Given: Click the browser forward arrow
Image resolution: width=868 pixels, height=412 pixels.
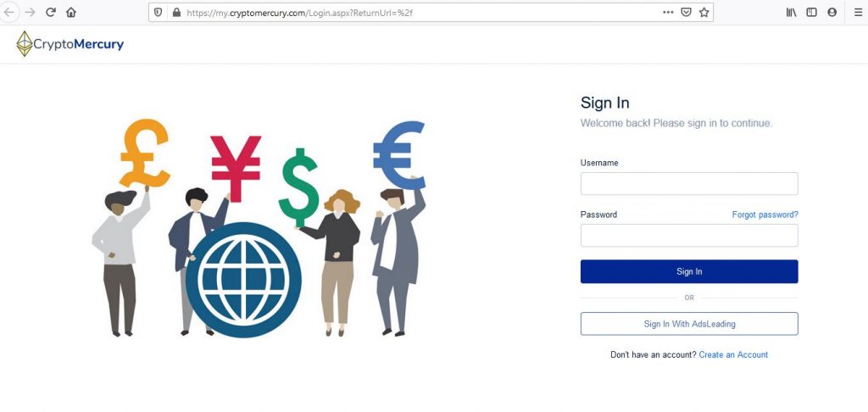Looking at the screenshot, I should pyautogui.click(x=31, y=12).
